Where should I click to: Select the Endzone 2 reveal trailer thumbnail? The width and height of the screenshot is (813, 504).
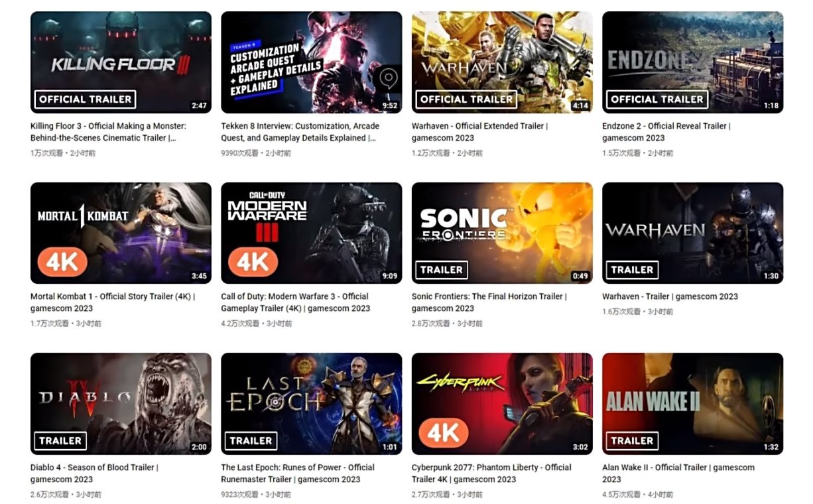click(x=692, y=62)
